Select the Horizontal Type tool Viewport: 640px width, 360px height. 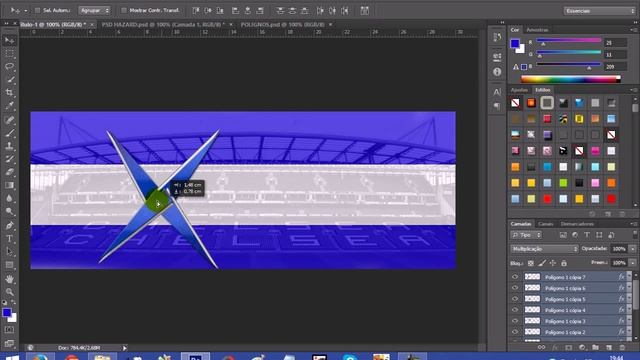tap(9, 239)
